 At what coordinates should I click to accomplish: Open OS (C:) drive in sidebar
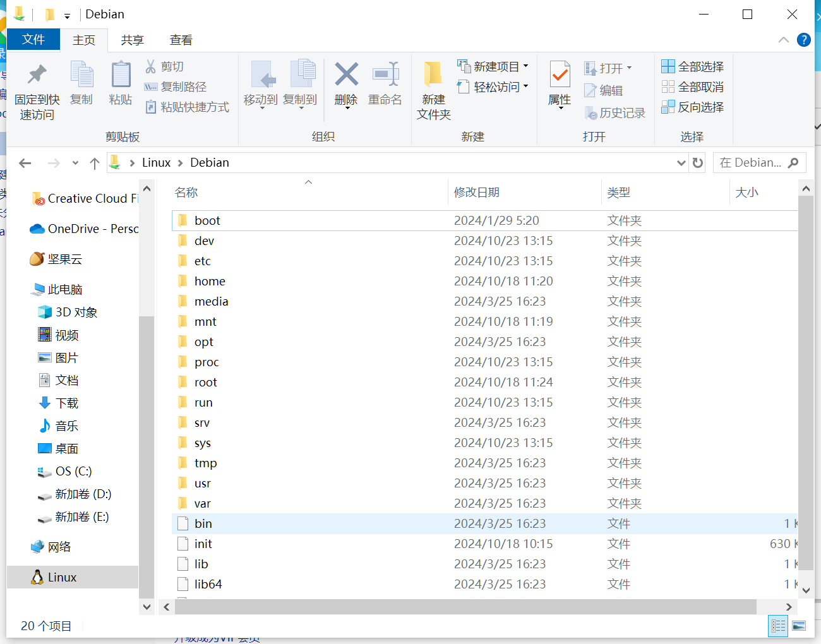pyautogui.click(x=65, y=471)
